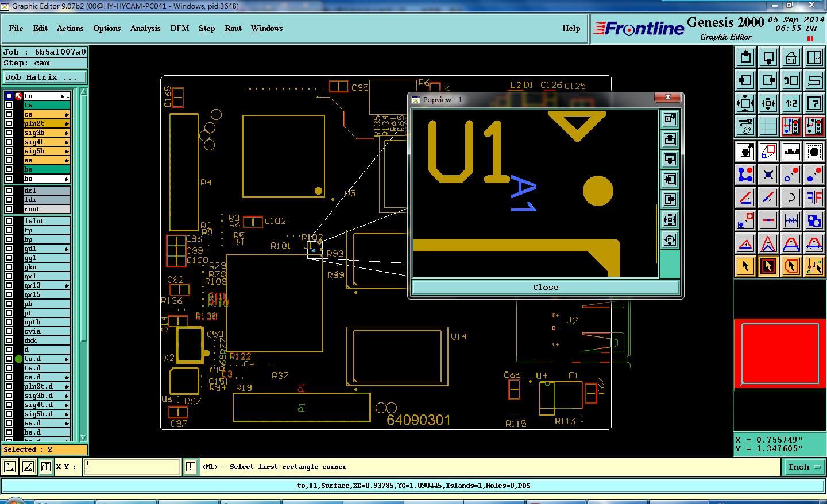Image resolution: width=827 pixels, height=504 pixels.
Task: Zoom out with the arrows-outward icon on main toolbar
Action: point(768,103)
